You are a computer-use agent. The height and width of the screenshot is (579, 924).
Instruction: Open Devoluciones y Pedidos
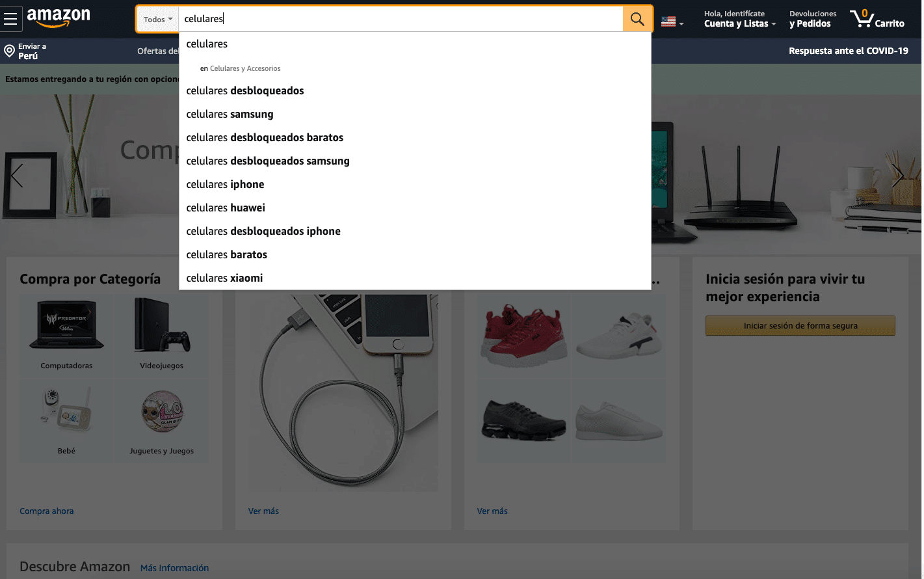[812, 18]
